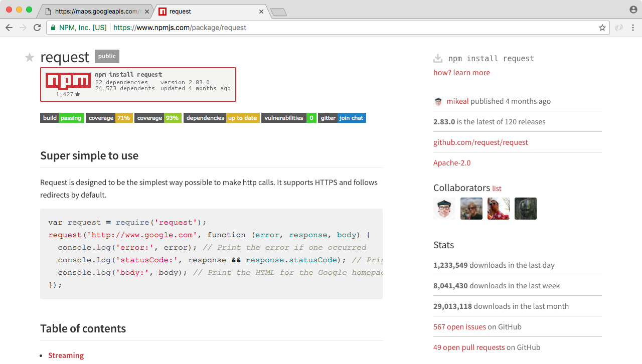Go back to the previous page
Screen dimensions: 642x364
click(x=9, y=28)
